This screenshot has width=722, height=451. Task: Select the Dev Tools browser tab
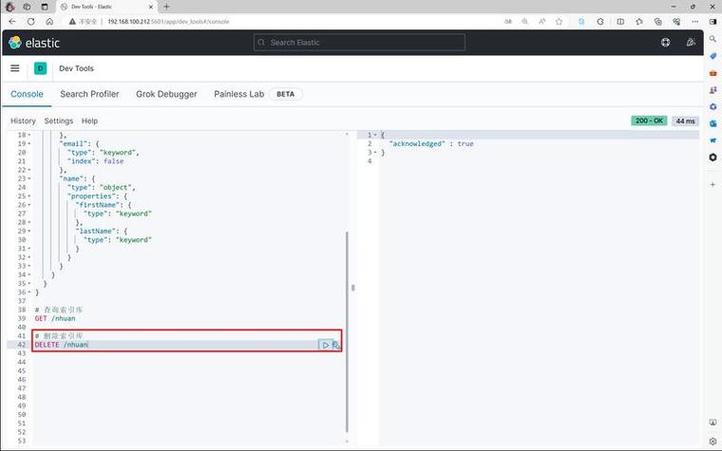(107, 6)
